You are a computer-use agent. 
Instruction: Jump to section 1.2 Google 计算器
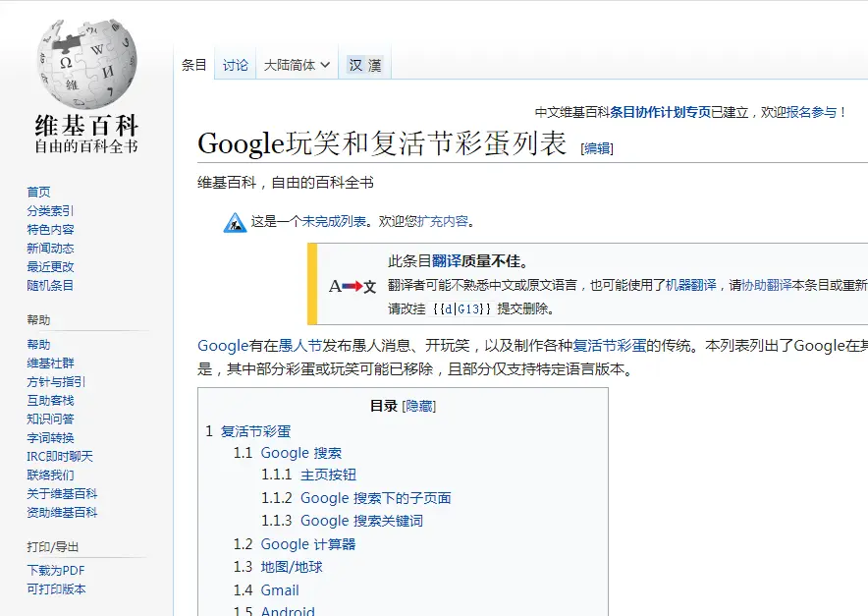307,544
